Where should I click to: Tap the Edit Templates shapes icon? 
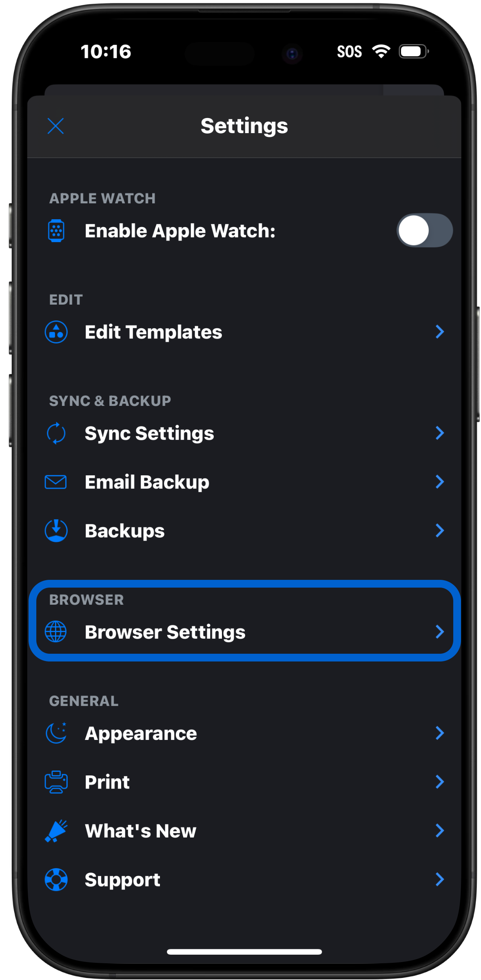point(56,332)
